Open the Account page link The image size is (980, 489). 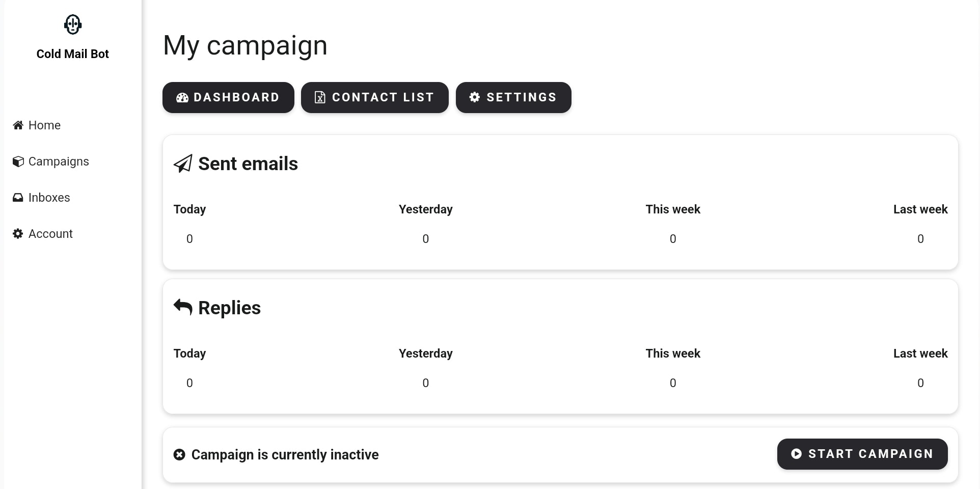(50, 234)
